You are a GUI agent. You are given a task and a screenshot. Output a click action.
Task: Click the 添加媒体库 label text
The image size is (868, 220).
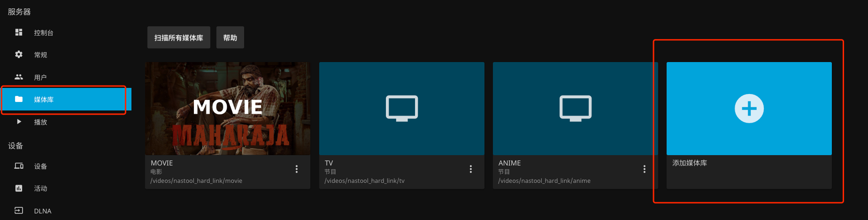tap(690, 163)
